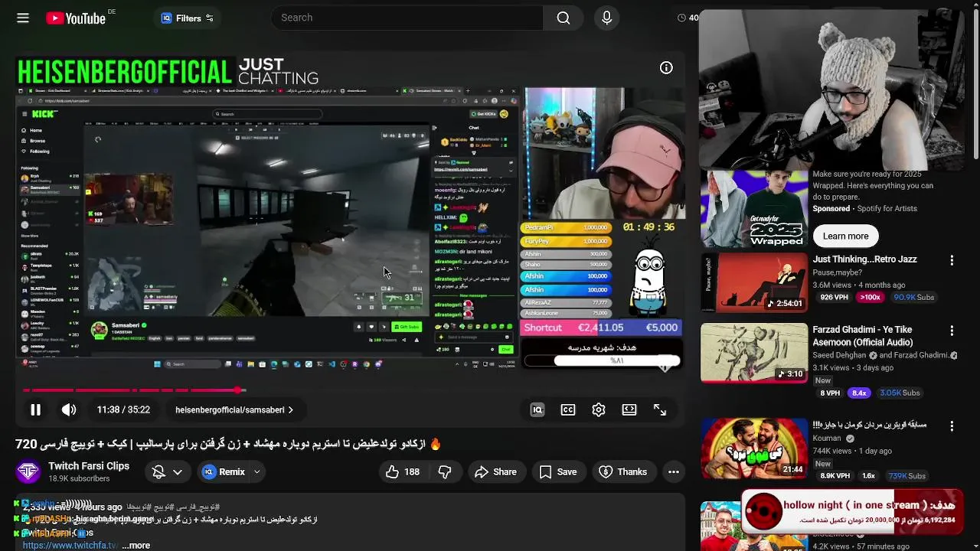980x551 pixels.
Task: Open Kouman video thumbnail 21:44
Action: 754,448
